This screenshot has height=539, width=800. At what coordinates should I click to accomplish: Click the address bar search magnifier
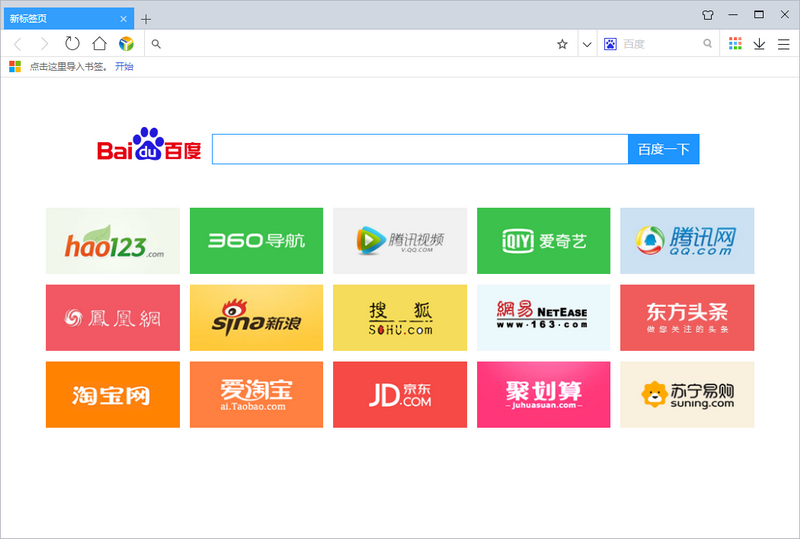(156, 44)
